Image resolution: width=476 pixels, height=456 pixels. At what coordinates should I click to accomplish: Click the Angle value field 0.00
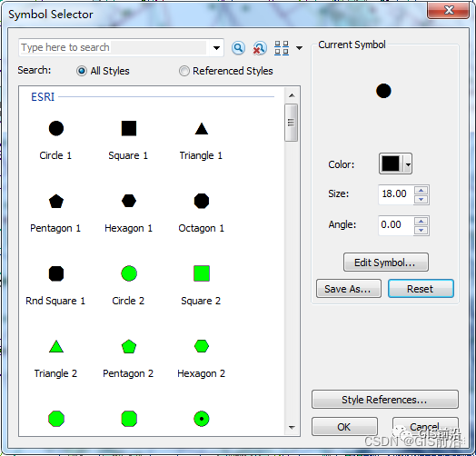[x=396, y=225]
